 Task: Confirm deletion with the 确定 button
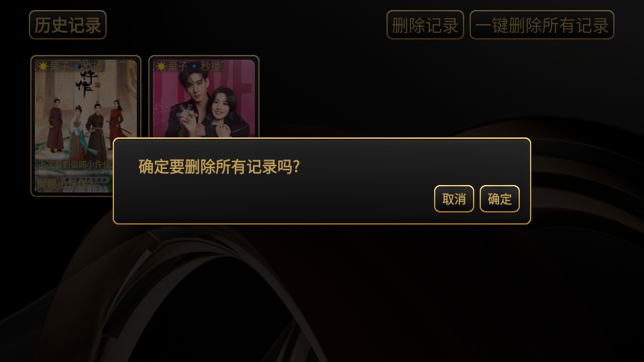499,198
